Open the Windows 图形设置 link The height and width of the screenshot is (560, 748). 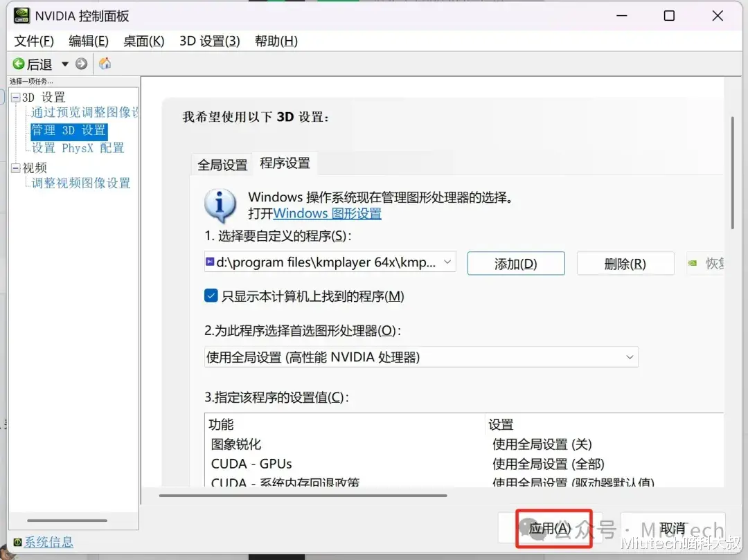pos(327,213)
